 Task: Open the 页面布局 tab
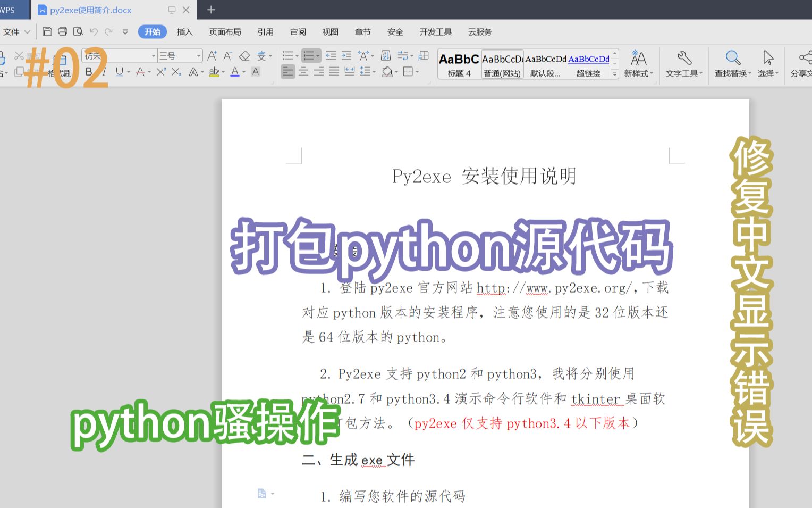[x=225, y=32]
